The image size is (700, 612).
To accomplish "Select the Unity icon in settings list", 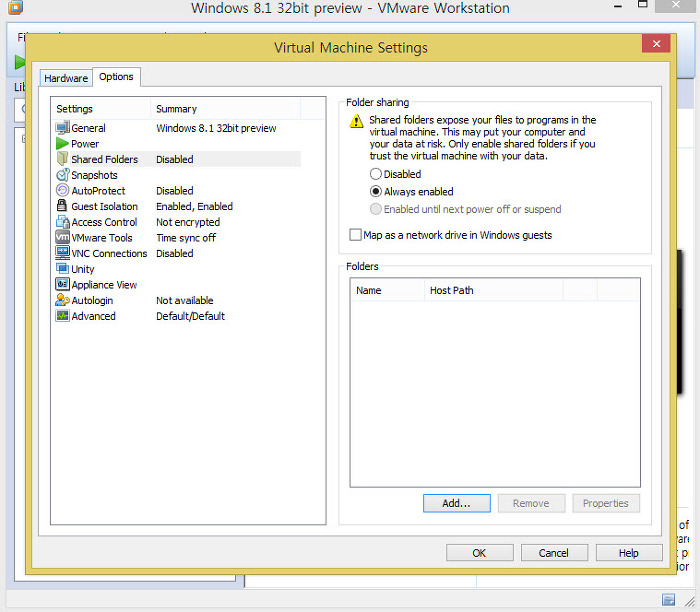I will [x=62, y=269].
